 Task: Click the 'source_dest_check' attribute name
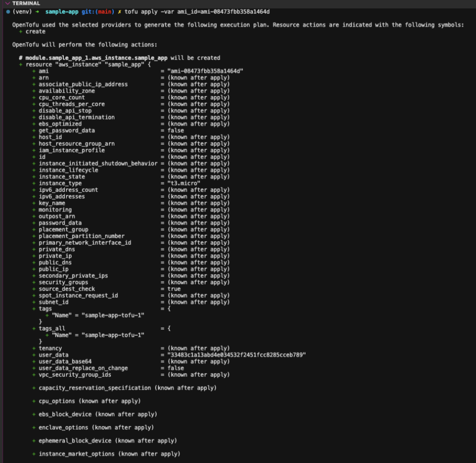pyautogui.click(x=67, y=289)
